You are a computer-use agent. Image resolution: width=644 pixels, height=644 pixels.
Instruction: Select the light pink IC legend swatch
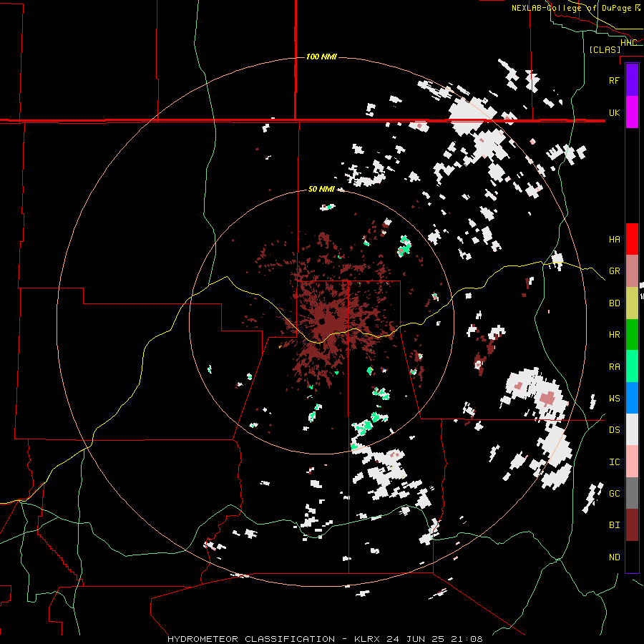[x=632, y=462]
